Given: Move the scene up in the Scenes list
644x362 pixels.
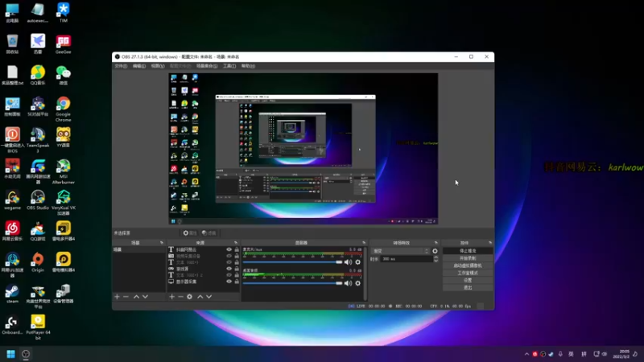Looking at the screenshot, I should tap(136, 296).
